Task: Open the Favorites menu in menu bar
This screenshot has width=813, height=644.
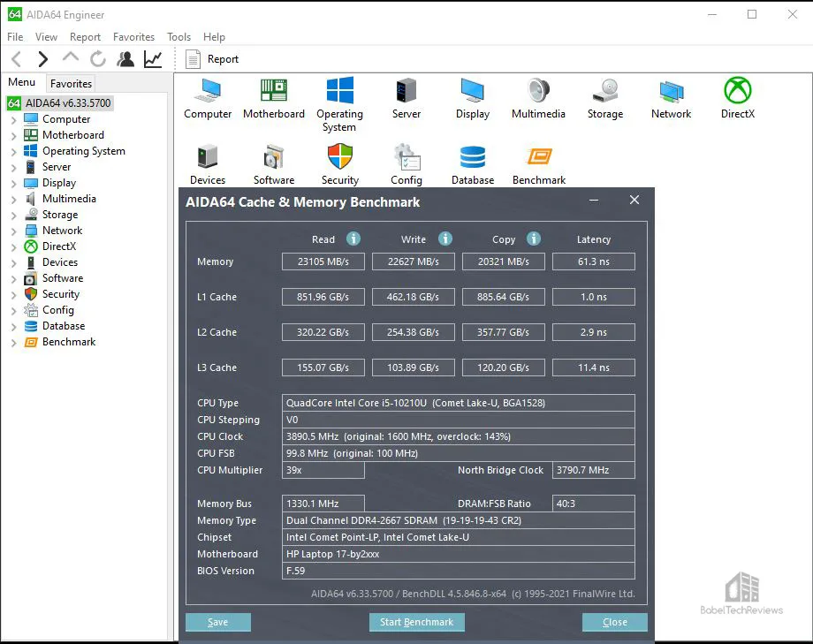Action: 133,37
